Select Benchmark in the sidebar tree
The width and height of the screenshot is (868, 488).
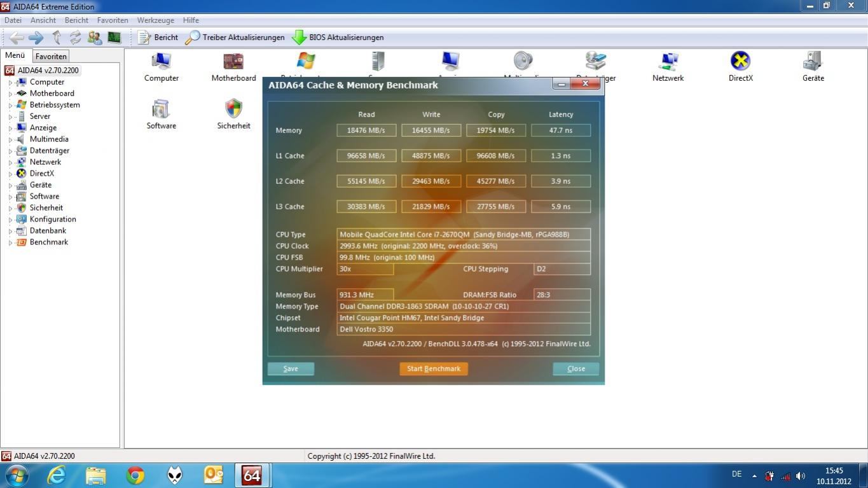(x=48, y=242)
